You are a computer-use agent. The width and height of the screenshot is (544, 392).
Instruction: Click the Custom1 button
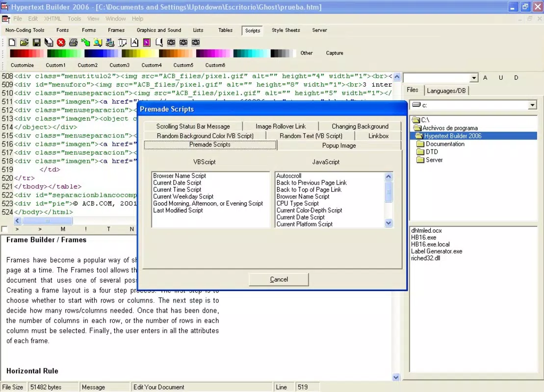(55, 65)
